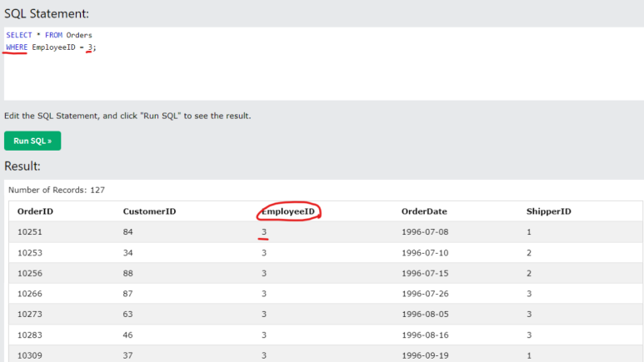Click order date 1996-07-08

tap(425, 232)
